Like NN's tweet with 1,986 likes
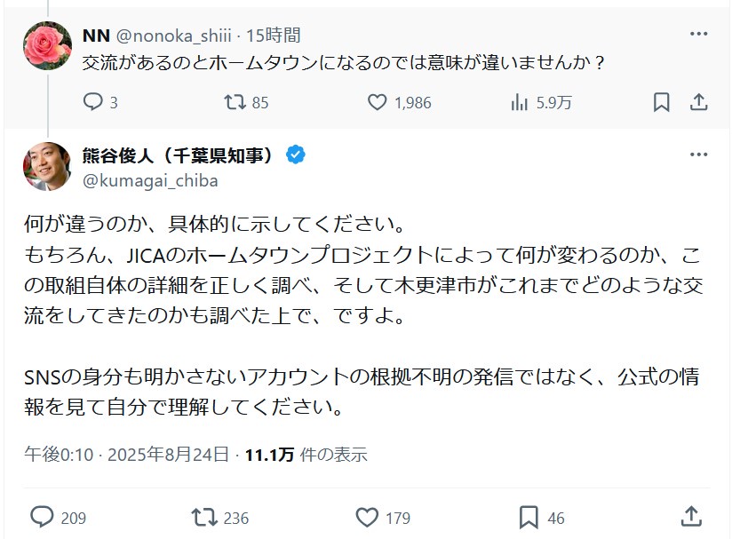Screen dimensions: 756x539 [x=378, y=102]
